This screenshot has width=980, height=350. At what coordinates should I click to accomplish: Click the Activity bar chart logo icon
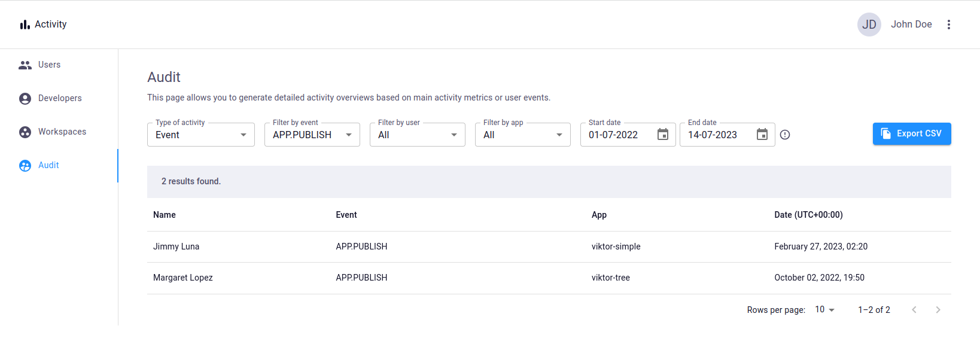pos(25,25)
